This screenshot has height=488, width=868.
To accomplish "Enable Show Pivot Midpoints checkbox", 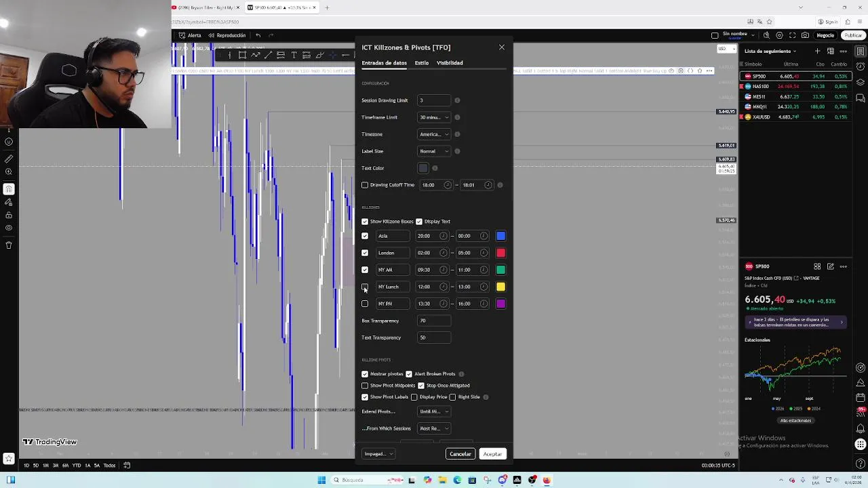I will (x=365, y=386).
